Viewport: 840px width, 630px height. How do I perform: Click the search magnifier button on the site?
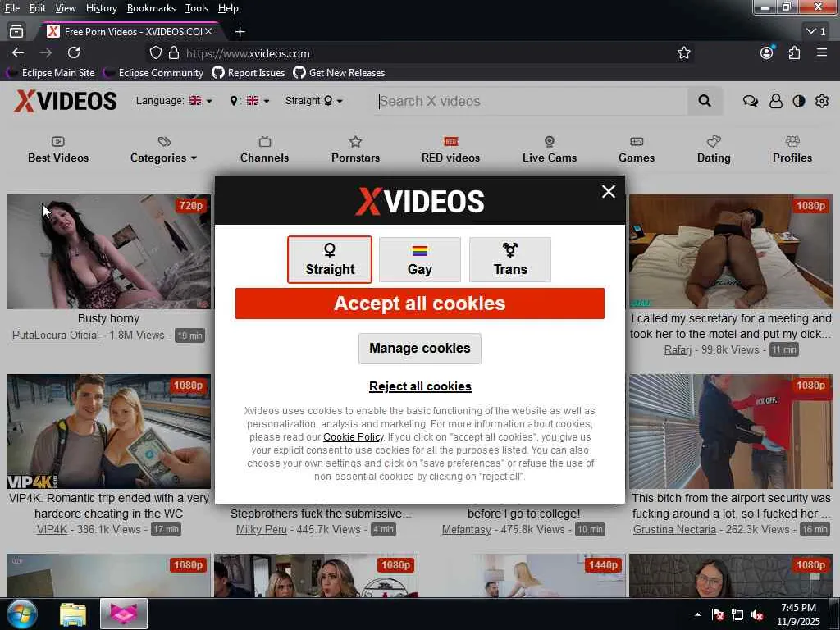705,101
